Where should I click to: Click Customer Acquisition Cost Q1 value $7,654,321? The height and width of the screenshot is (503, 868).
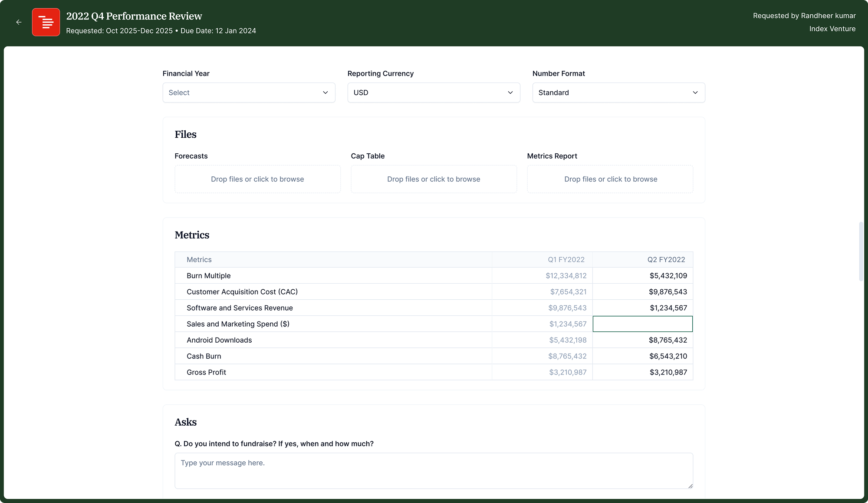tap(568, 292)
